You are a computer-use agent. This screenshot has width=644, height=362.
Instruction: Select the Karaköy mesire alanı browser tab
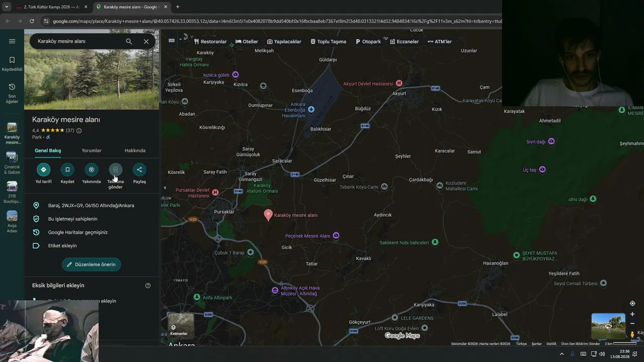(132, 7)
